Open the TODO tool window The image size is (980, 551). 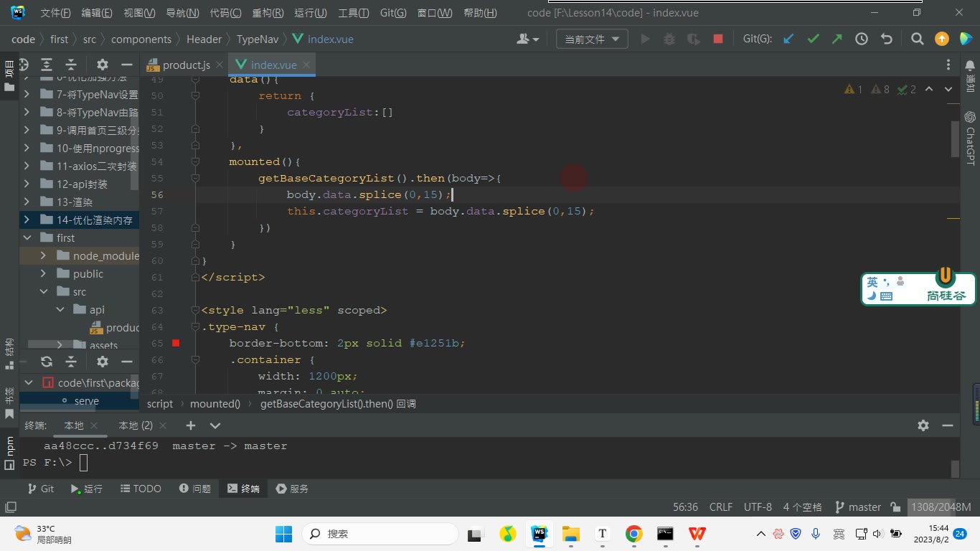[141, 489]
